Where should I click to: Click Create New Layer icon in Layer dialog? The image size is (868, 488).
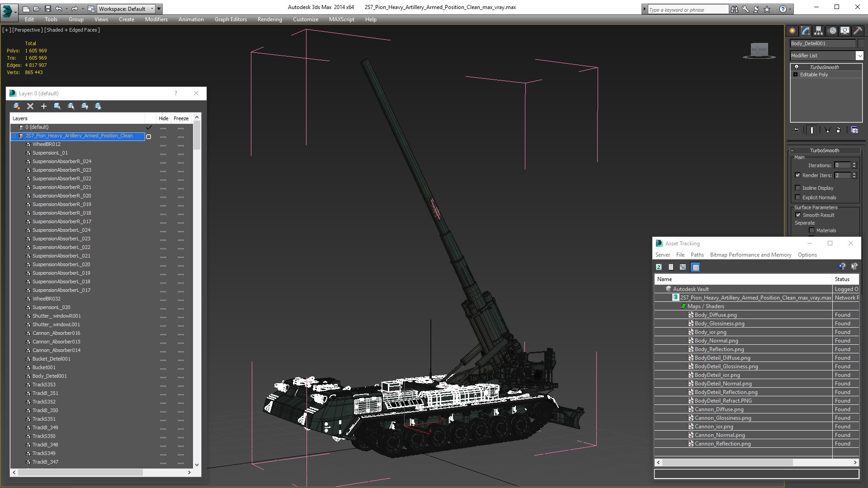[x=17, y=106]
